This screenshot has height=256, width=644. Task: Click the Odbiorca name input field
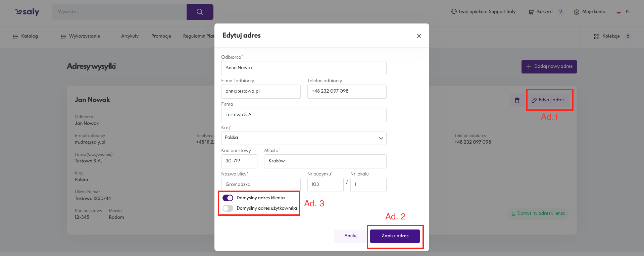[303, 68]
